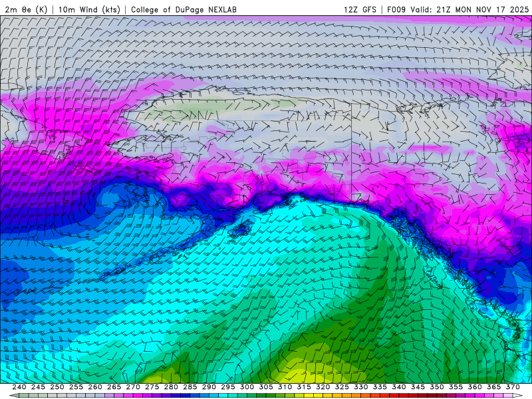Click the 'Valid: 21Z MON NOV 17 2025' text
Image resolution: width=532 pixels, height=399 pixels.
(x=469, y=9)
